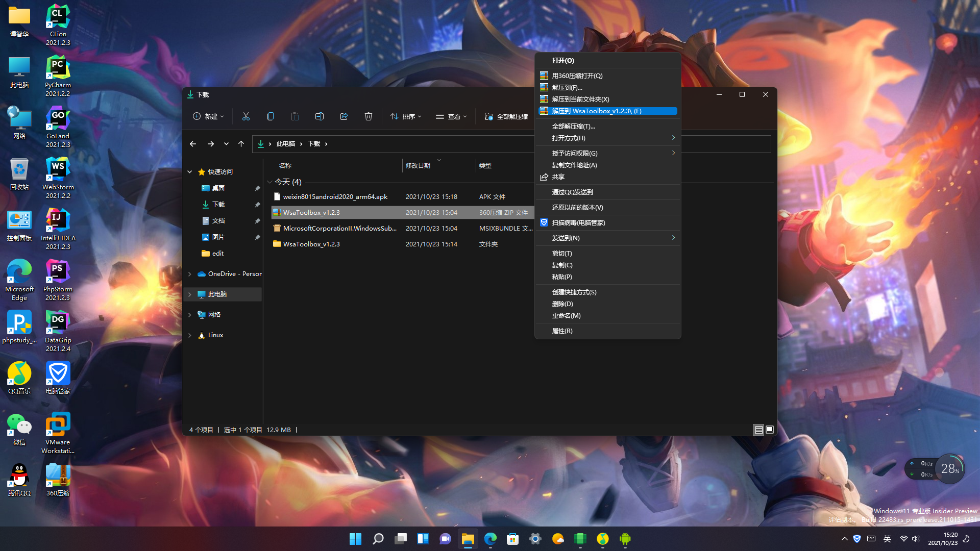980x551 pixels.
Task: Click the 全部解压缩 toolbar button
Action: [x=506, y=116]
